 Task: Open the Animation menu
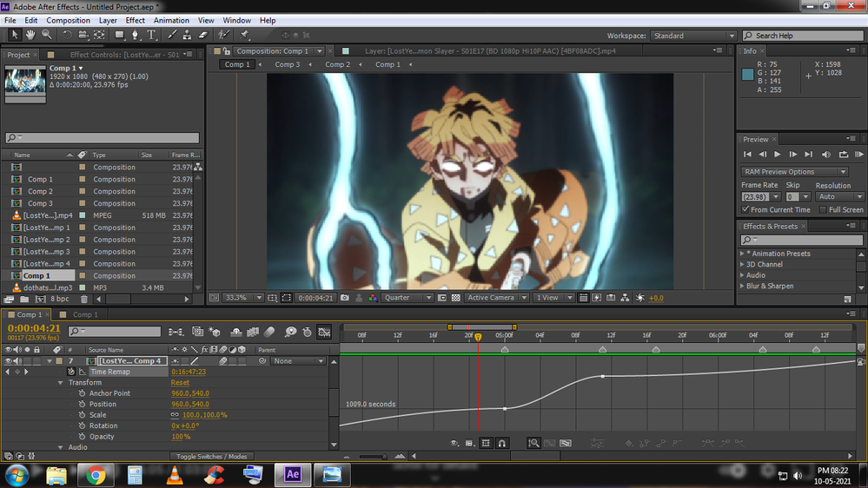(x=171, y=21)
